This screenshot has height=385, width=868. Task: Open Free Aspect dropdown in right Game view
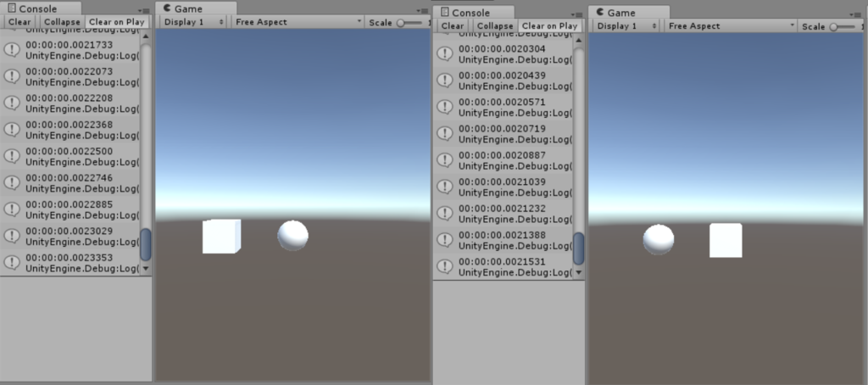[x=731, y=26]
